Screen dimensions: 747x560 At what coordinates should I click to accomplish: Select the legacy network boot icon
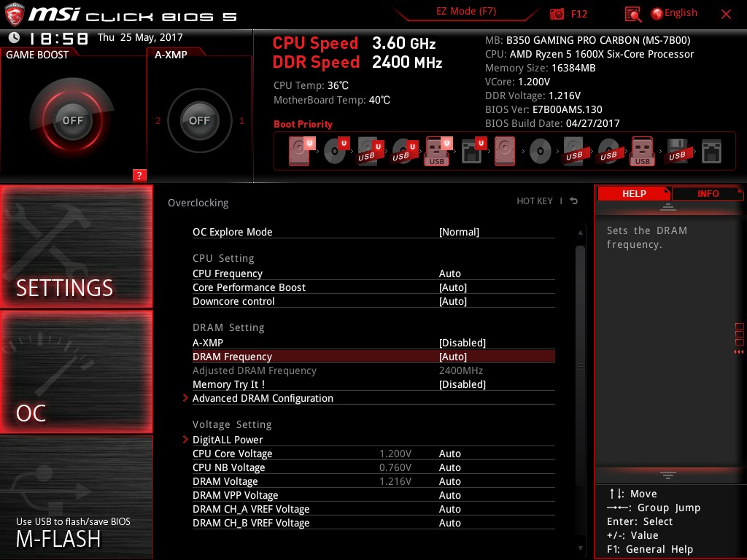tap(711, 152)
